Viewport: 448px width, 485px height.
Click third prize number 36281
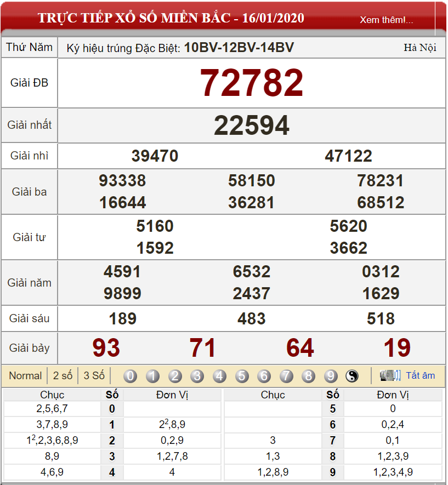252,203
